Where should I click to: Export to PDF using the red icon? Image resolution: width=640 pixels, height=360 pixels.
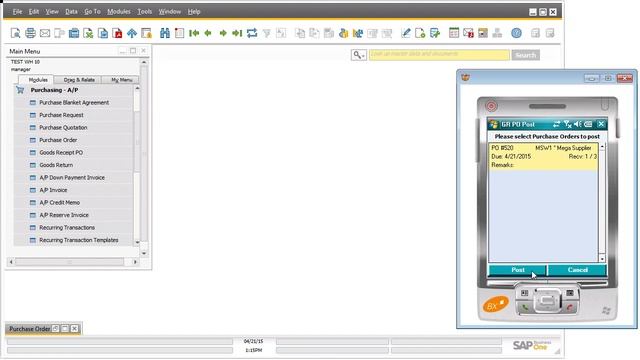click(x=118, y=33)
